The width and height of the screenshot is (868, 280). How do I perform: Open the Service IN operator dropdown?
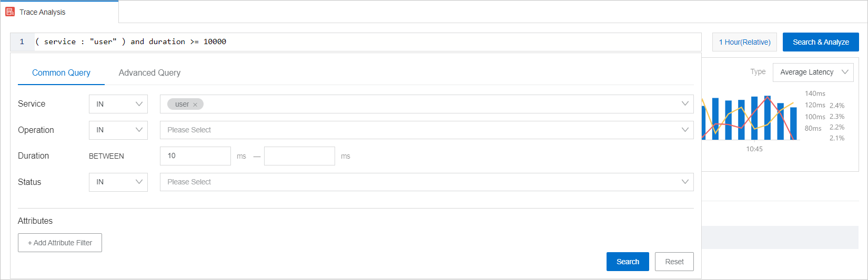(118, 104)
